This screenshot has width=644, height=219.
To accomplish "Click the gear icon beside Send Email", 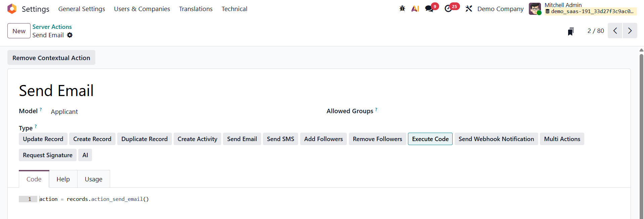I will tap(70, 35).
